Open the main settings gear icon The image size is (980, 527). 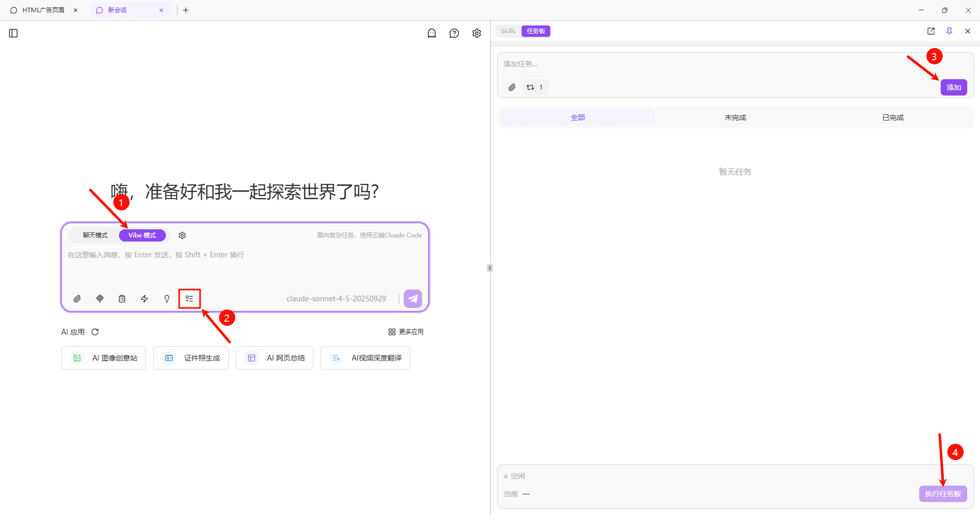[477, 33]
